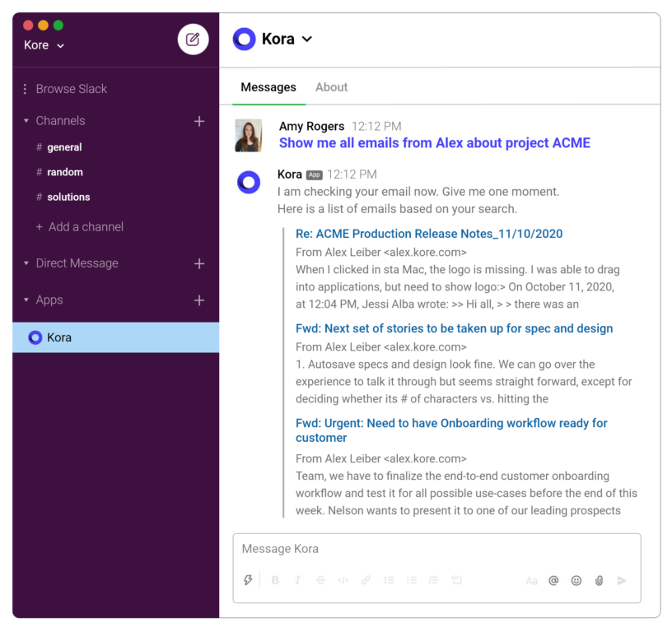Switch to the About tab

(x=331, y=87)
